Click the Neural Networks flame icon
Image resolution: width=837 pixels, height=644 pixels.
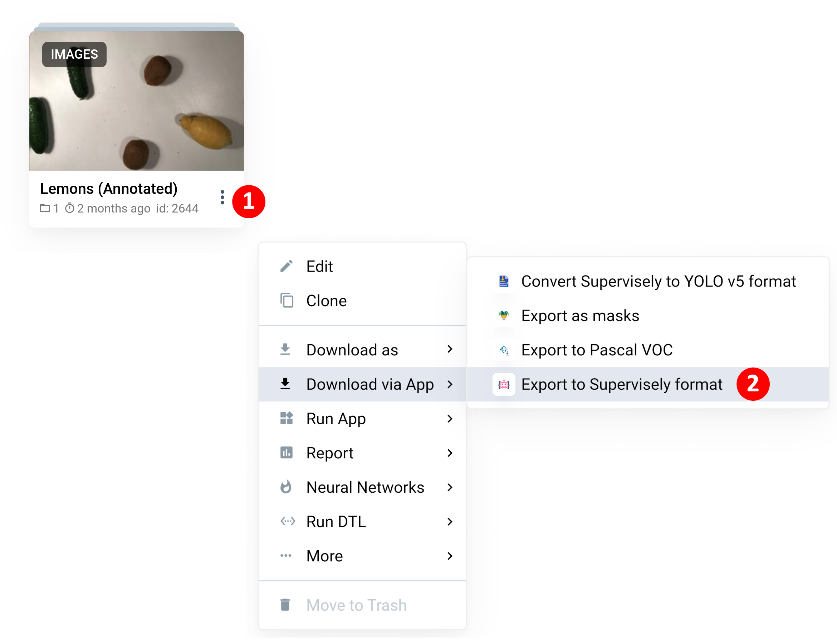pyautogui.click(x=286, y=487)
